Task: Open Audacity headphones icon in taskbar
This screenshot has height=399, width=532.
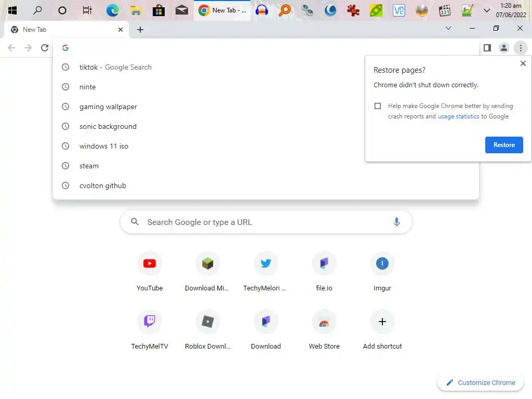Action: coord(262,10)
